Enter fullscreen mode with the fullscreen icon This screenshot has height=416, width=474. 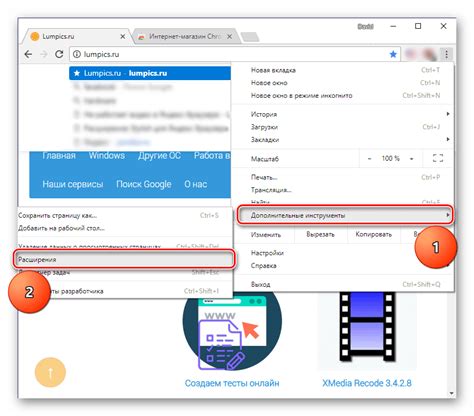point(438,158)
